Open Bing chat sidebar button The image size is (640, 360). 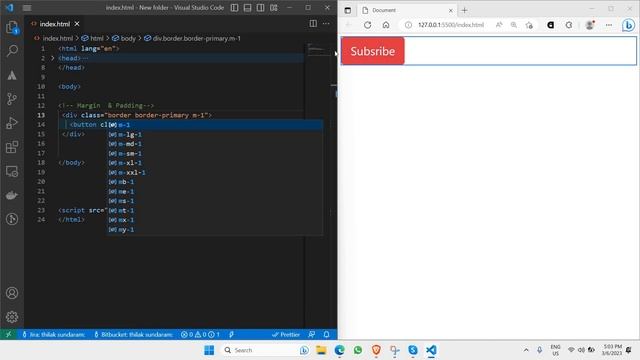[x=628, y=25]
